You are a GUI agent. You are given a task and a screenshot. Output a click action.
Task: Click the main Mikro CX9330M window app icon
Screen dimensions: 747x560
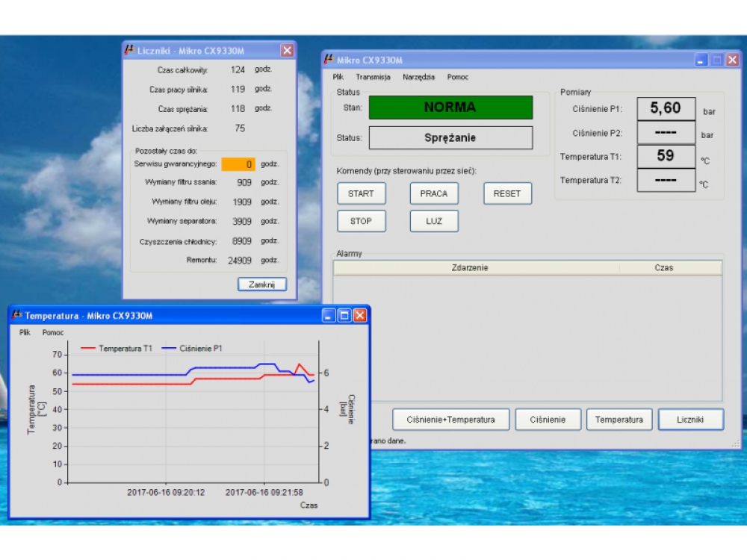(x=329, y=60)
